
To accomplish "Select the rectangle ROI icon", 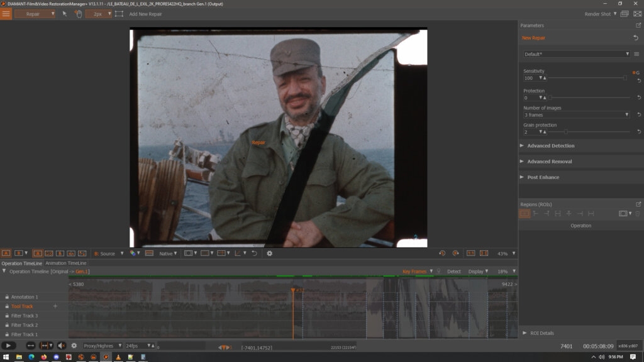I will (525, 214).
